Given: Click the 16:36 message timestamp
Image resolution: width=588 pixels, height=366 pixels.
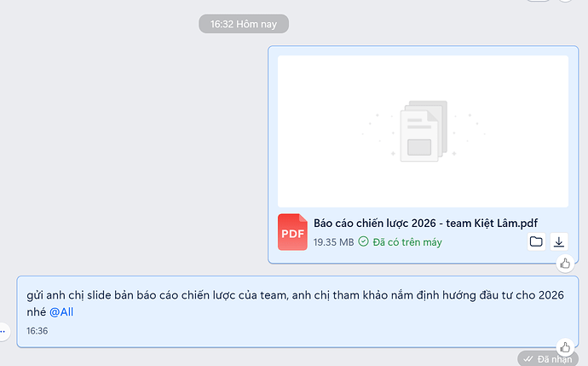Looking at the screenshot, I should pos(37,331).
